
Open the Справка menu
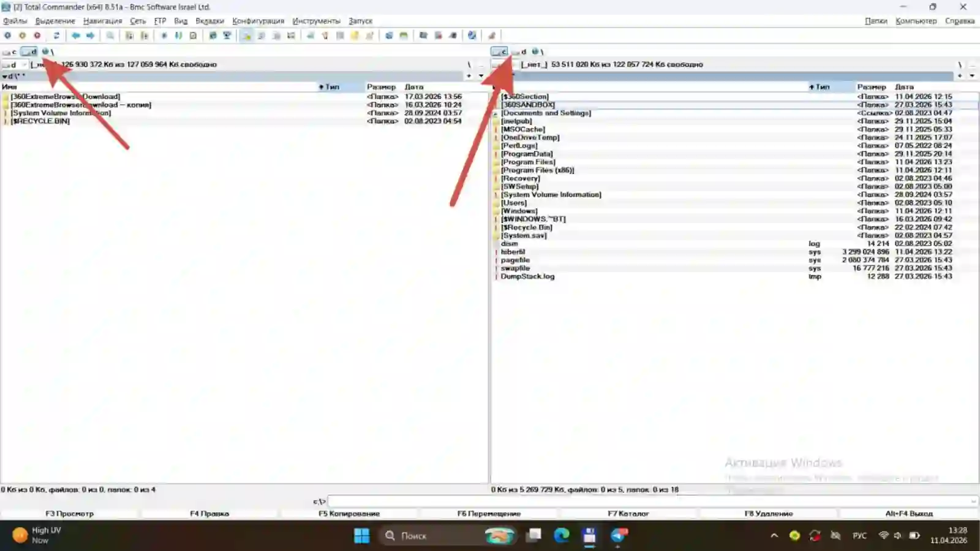959,21
